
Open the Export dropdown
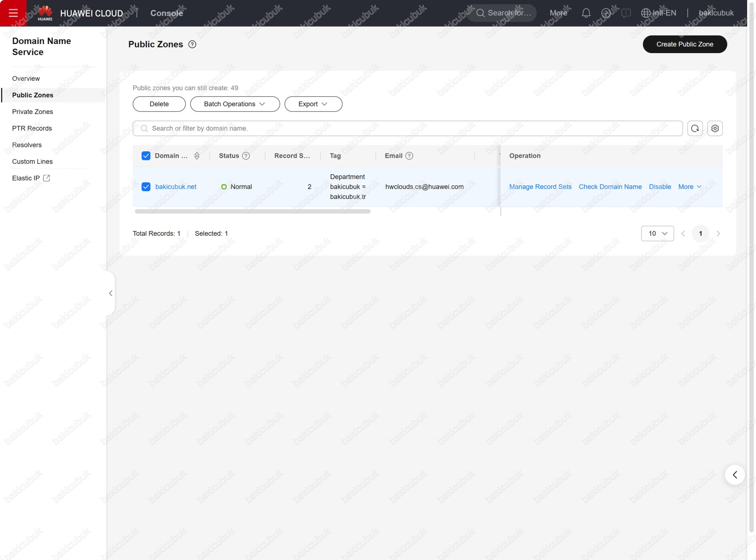[313, 104]
